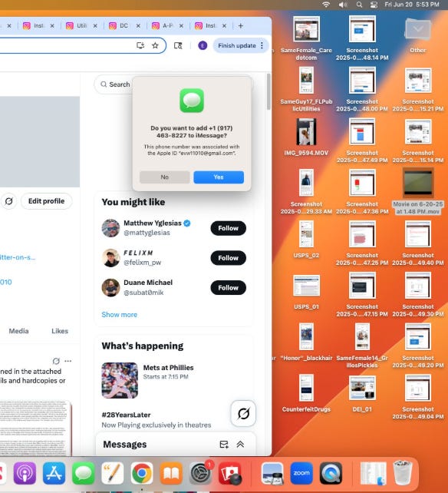The image size is (448, 493).
Task: Open Pages in the Dock
Action: click(113, 473)
